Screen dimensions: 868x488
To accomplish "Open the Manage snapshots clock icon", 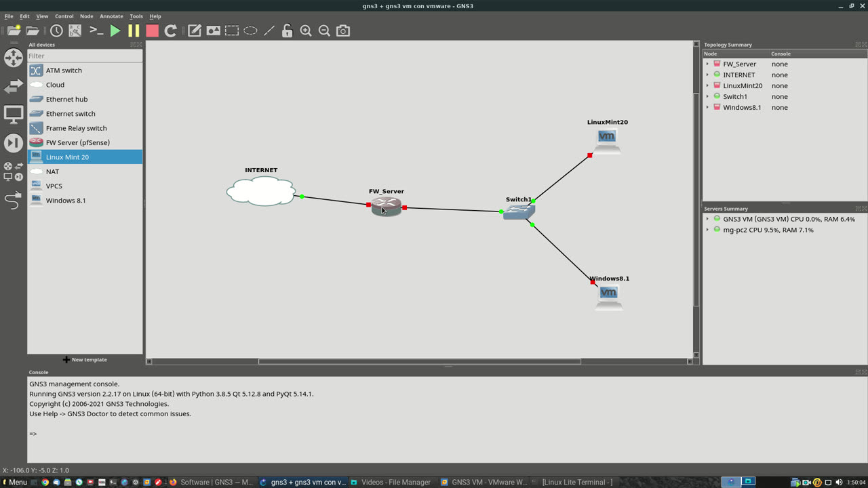I will coord(56,30).
